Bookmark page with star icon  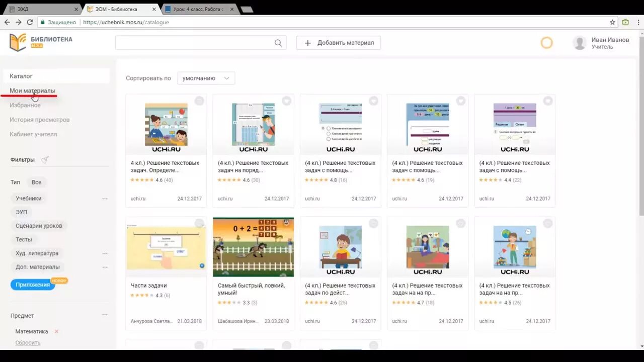pyautogui.click(x=612, y=22)
